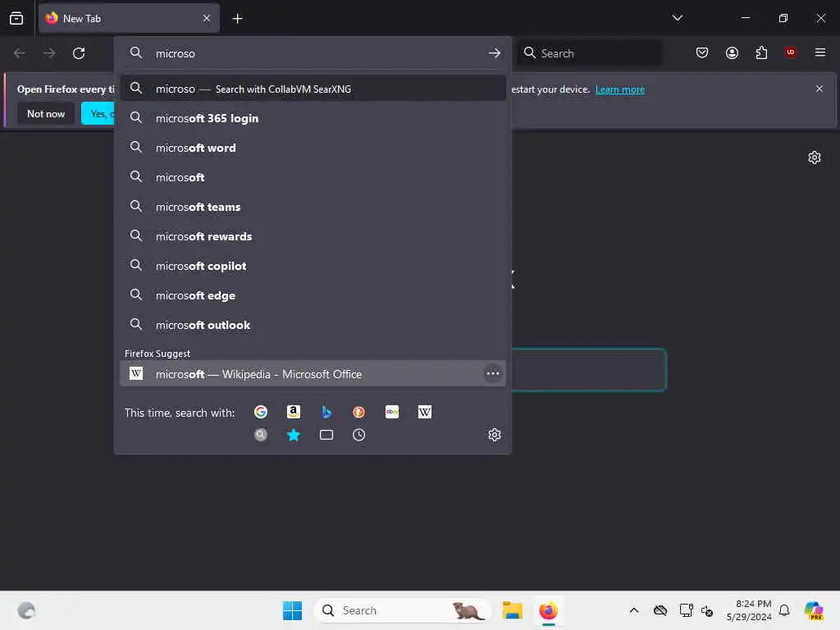
Task: Open the list all tabs chevron
Action: [x=677, y=18]
